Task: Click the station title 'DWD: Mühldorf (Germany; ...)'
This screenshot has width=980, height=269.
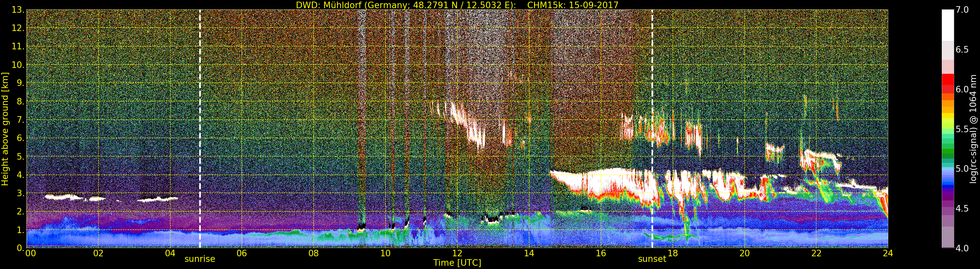Action: click(x=406, y=5)
